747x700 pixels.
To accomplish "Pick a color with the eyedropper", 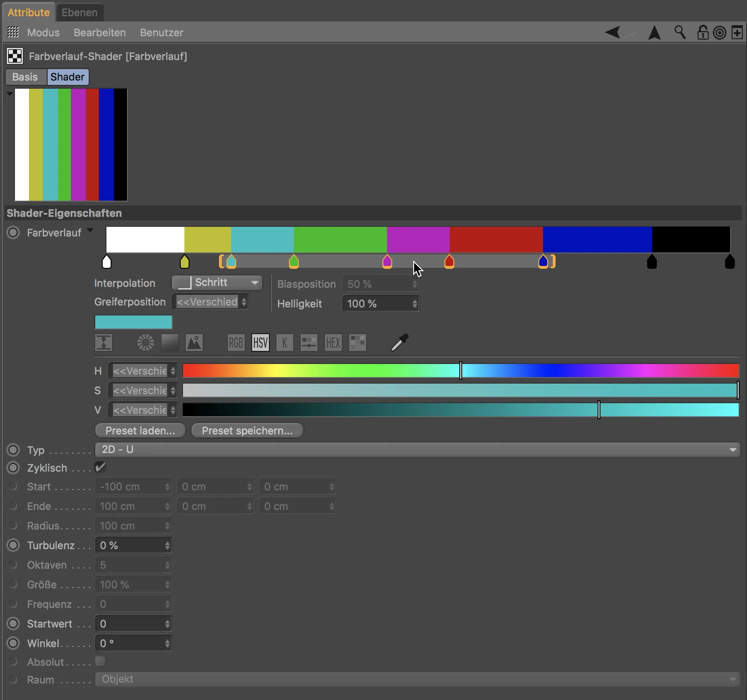I will 399,342.
